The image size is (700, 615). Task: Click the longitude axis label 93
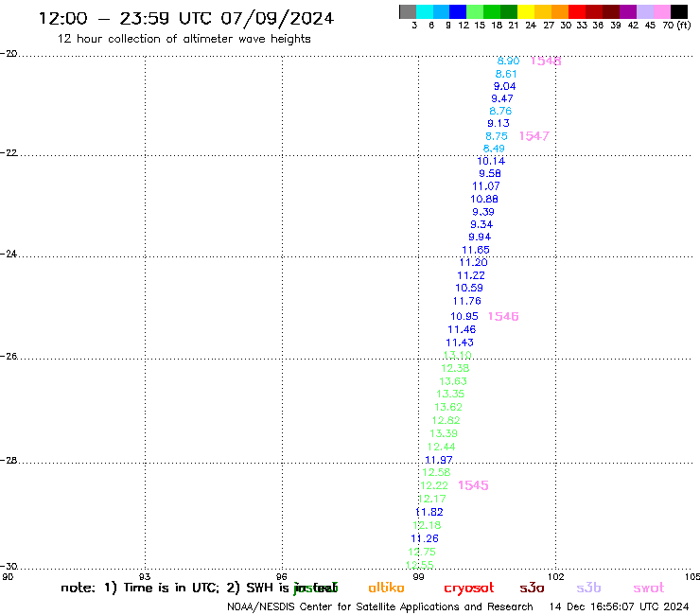click(145, 576)
